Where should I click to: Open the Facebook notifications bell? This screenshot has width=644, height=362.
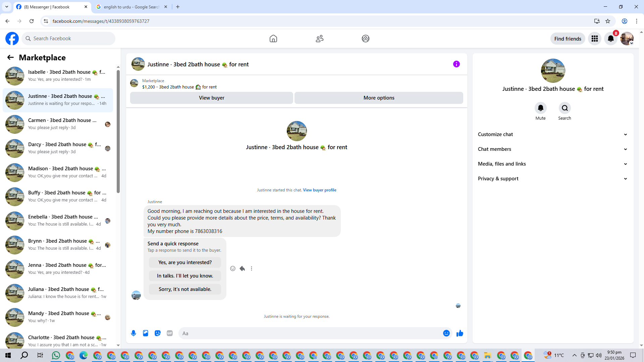[x=610, y=39]
